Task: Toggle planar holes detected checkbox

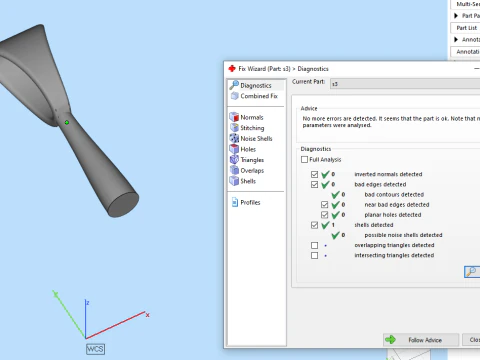Action: pos(324,215)
